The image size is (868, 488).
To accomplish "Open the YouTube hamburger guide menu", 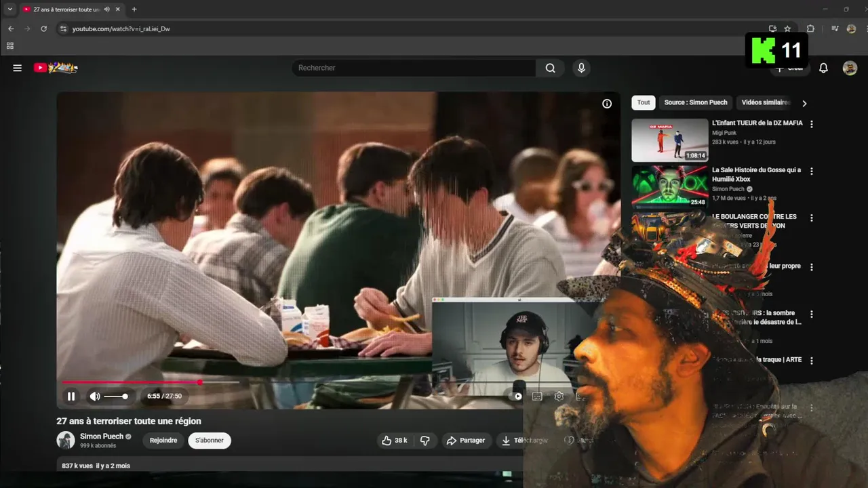I will click(x=18, y=68).
